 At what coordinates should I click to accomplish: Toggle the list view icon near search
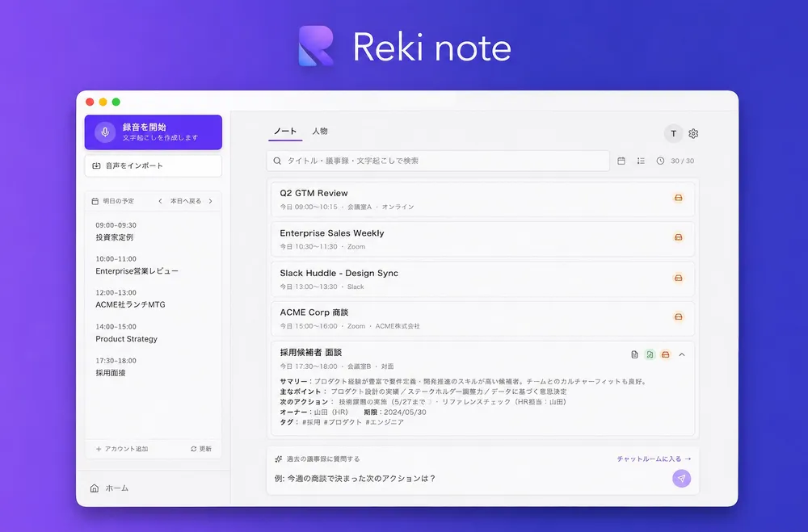pos(641,161)
